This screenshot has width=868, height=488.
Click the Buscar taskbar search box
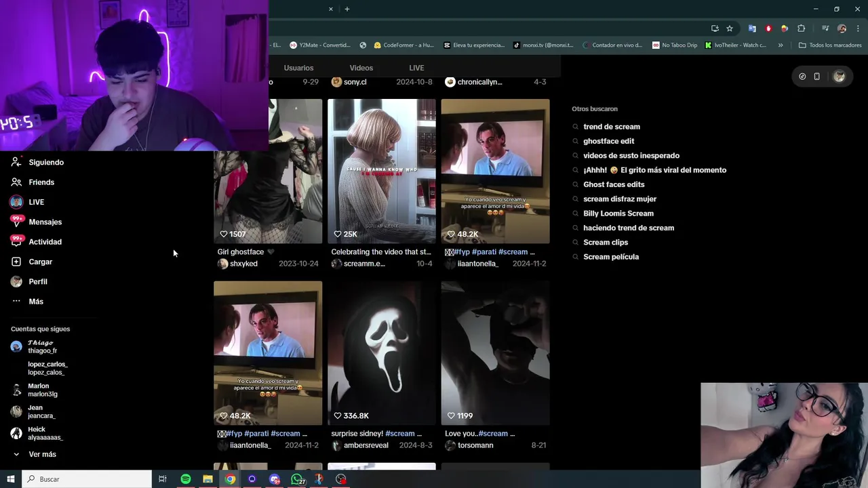point(87,479)
